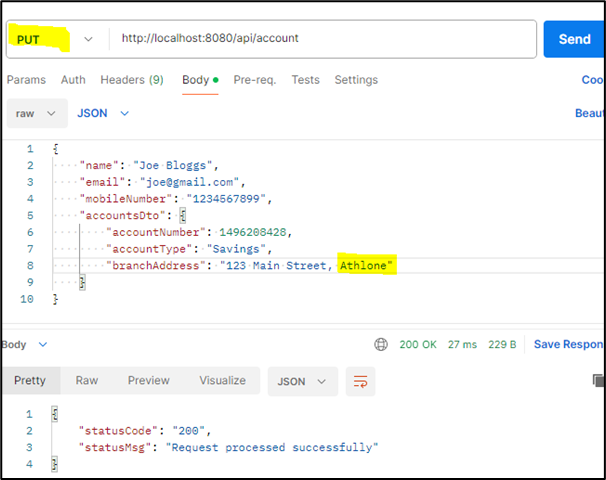Expand the response Body dropdown
606x480 pixels.
[24, 344]
